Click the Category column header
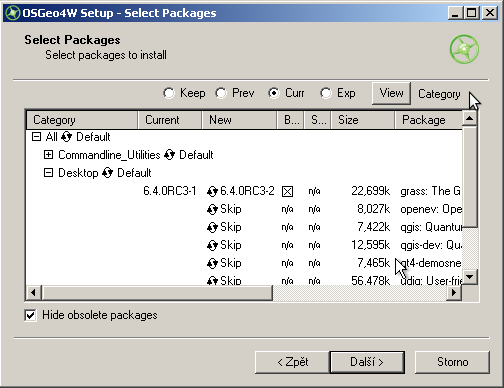504x388 pixels. 82,120
